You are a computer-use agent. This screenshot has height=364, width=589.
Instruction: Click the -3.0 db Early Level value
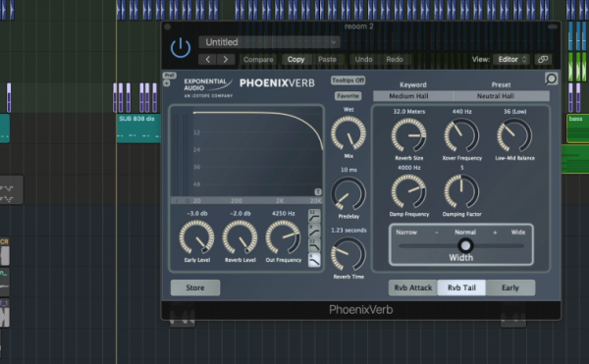pyautogui.click(x=197, y=213)
